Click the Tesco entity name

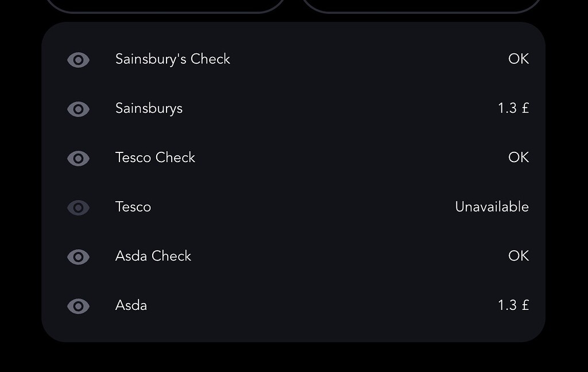133,207
